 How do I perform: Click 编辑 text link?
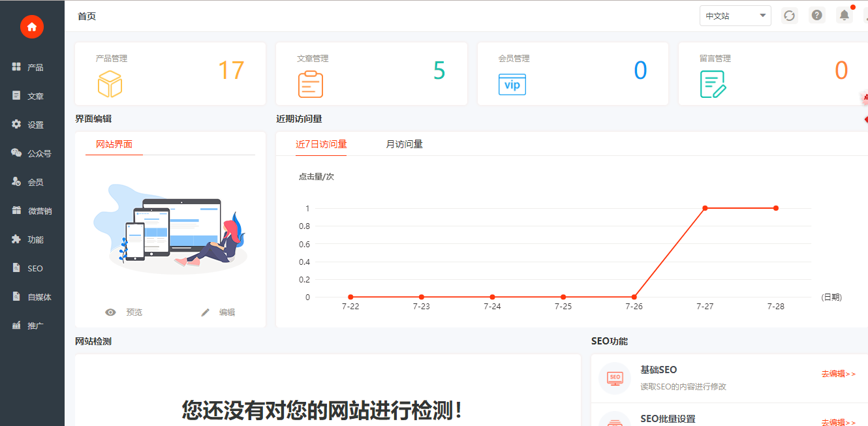[x=227, y=312]
